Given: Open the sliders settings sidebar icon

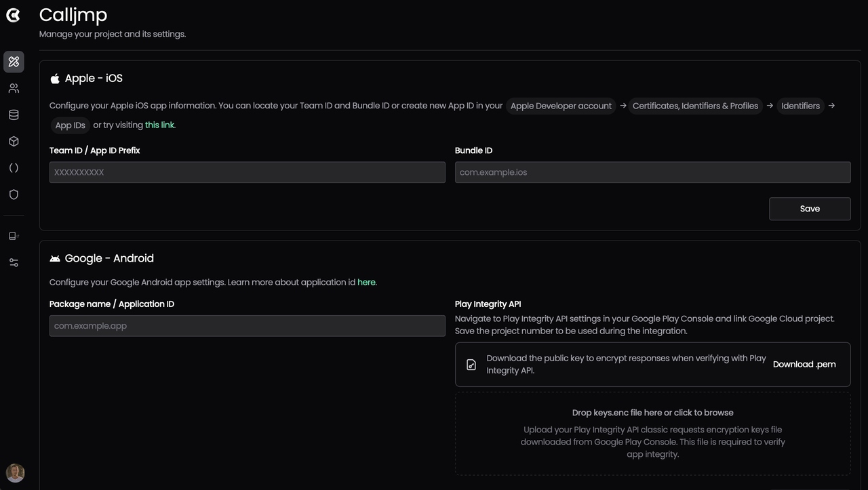Looking at the screenshot, I should [x=14, y=262].
